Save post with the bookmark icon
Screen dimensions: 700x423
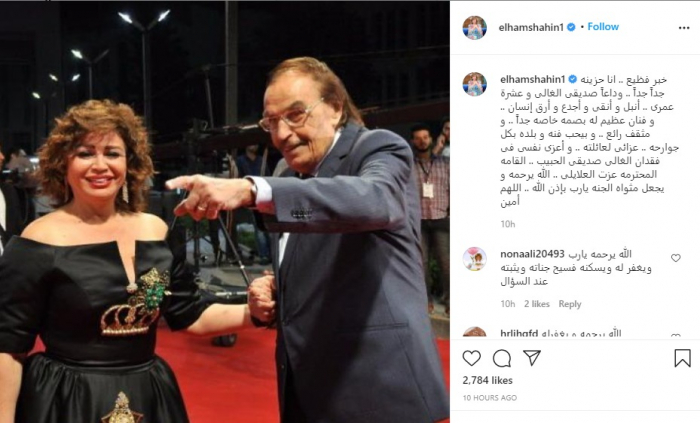tap(682, 358)
